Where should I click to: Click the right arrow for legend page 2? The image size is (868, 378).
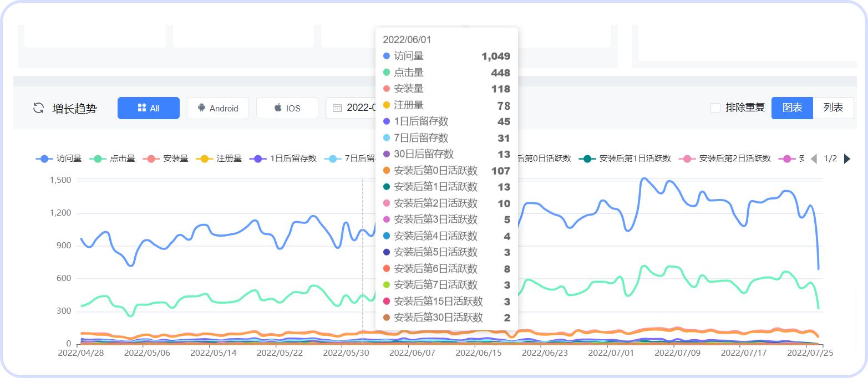coord(846,159)
